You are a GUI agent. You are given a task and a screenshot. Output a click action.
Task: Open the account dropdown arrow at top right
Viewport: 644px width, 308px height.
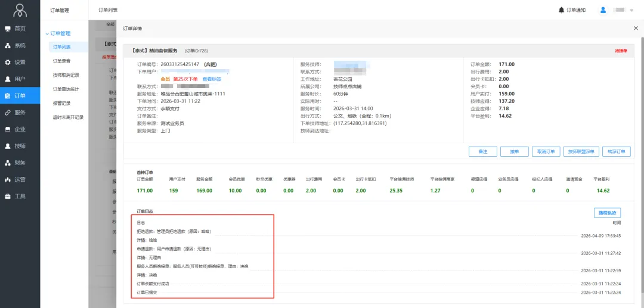631,11
